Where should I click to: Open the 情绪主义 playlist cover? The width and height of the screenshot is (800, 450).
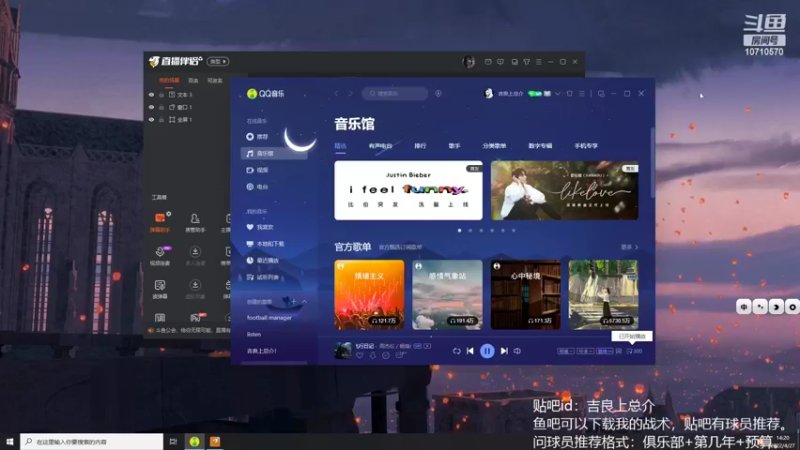(x=369, y=294)
